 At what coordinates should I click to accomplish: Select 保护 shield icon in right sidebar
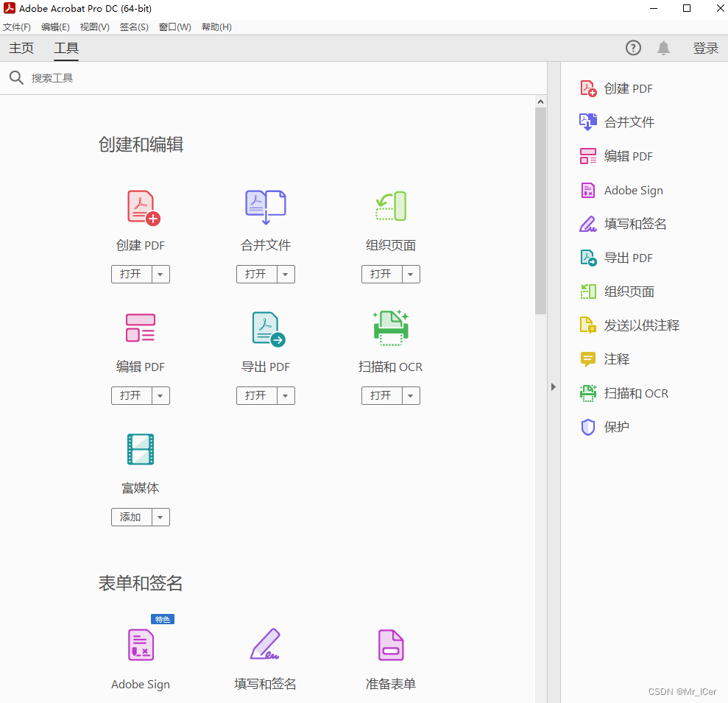click(x=588, y=427)
